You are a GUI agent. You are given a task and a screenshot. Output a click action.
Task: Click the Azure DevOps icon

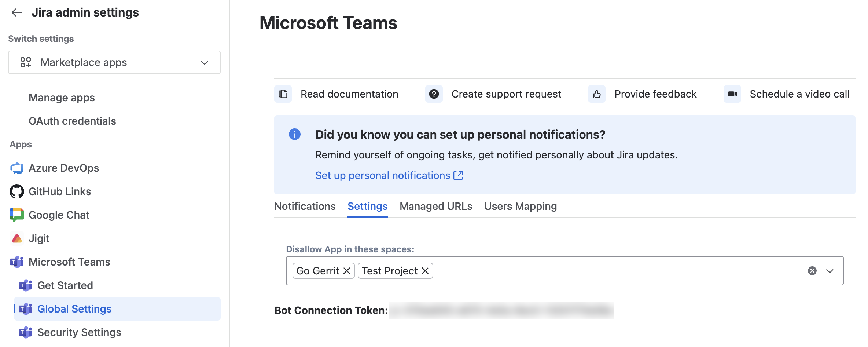[x=17, y=168]
